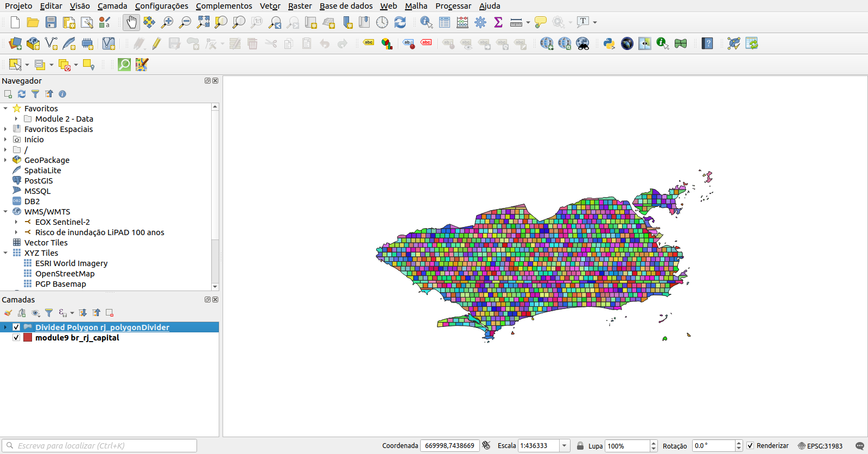Viewport: 868px width, 454px height.
Task: Expand the EOX Sentinel-2 entry
Action: [x=16, y=222]
